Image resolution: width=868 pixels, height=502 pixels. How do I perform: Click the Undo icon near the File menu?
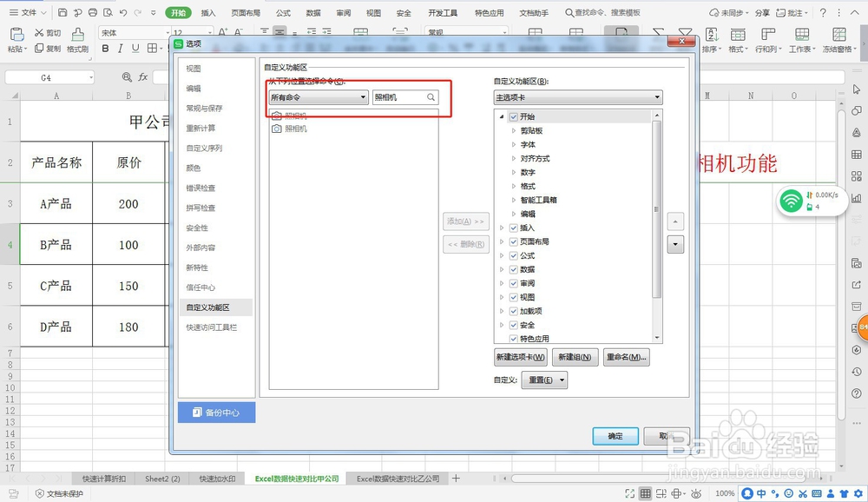123,12
